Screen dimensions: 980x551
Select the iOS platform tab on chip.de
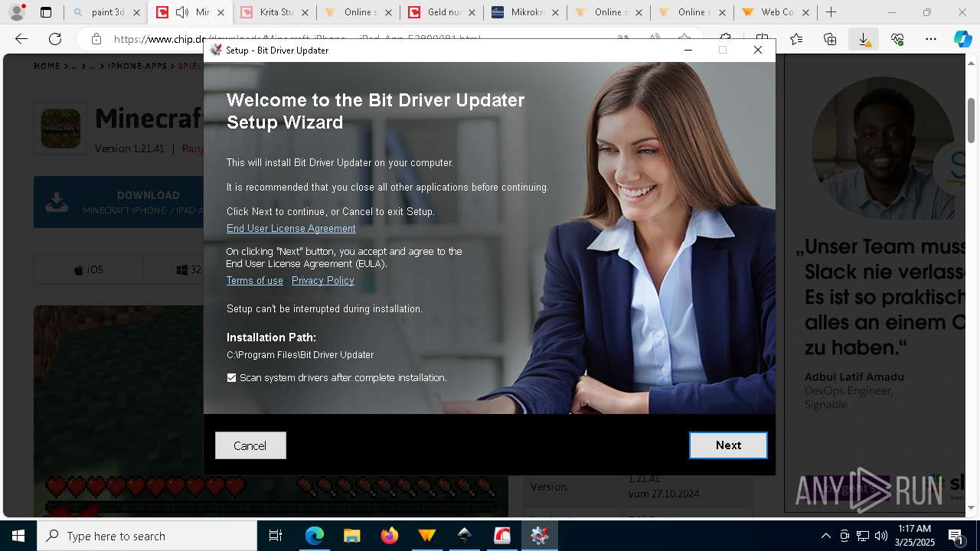pos(88,269)
